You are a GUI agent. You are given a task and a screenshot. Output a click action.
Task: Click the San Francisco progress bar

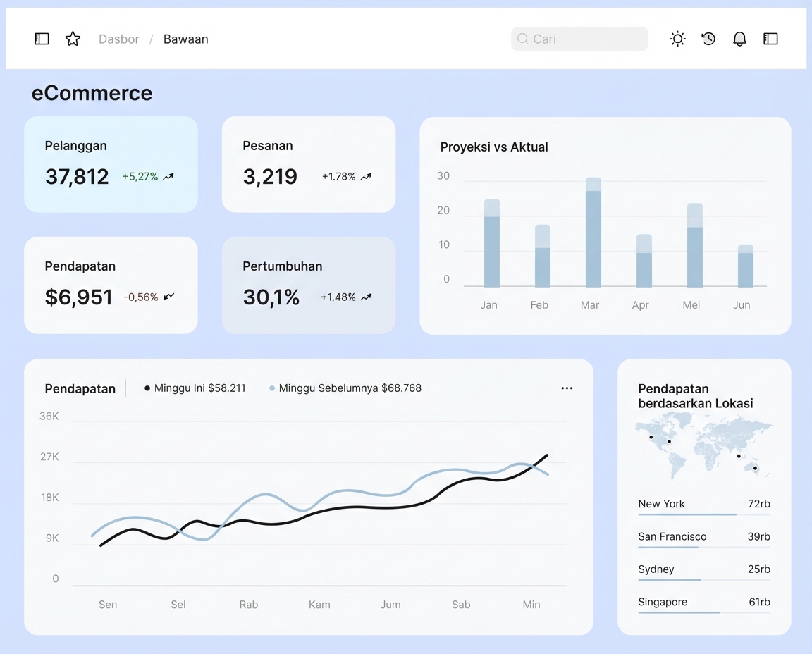point(704,548)
